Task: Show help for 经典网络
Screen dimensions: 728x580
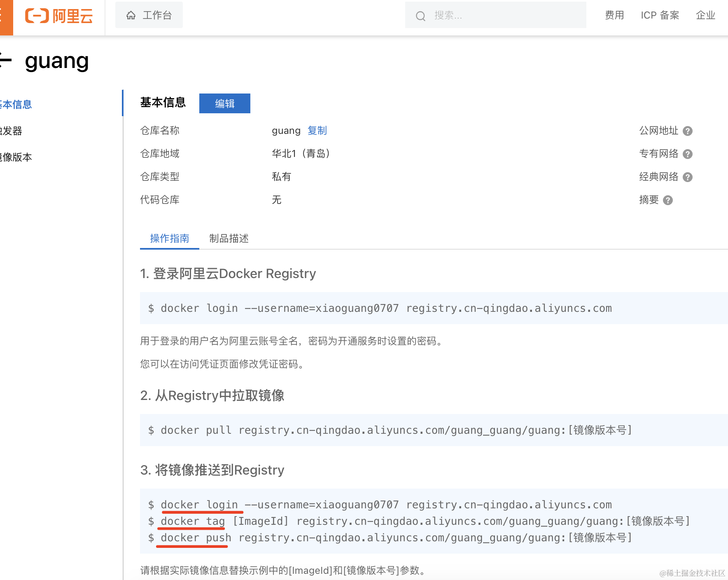Action: (x=687, y=177)
